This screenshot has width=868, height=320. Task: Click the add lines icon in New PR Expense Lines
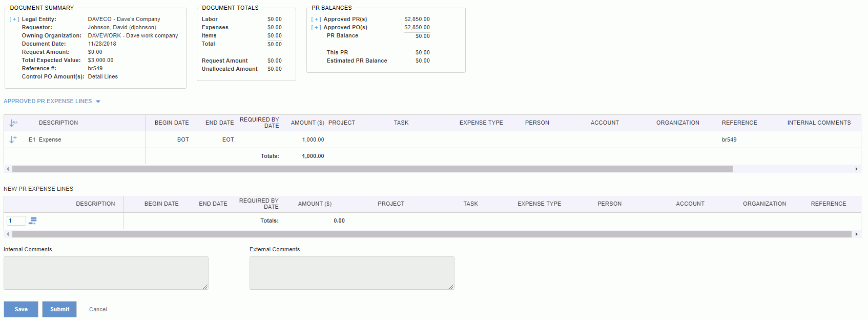tap(33, 221)
